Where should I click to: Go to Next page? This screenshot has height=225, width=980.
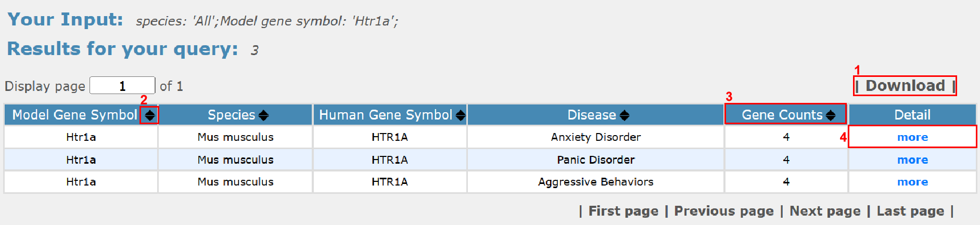[825, 211]
